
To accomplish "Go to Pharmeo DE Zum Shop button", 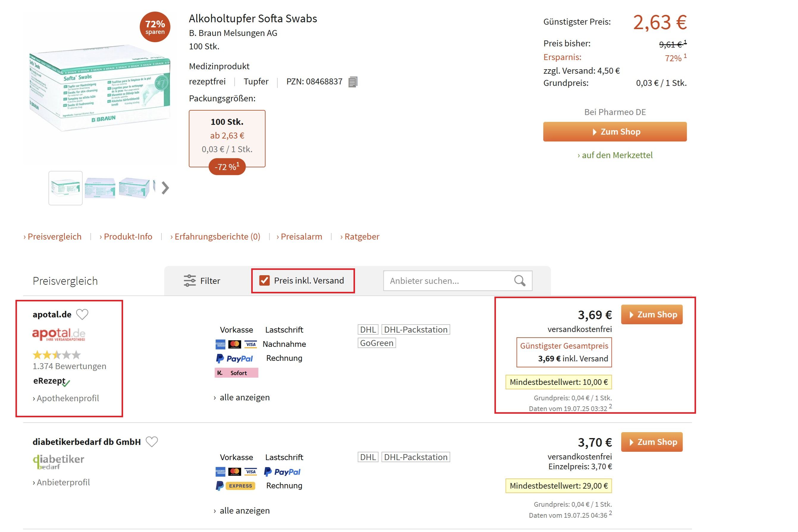I will [x=615, y=132].
